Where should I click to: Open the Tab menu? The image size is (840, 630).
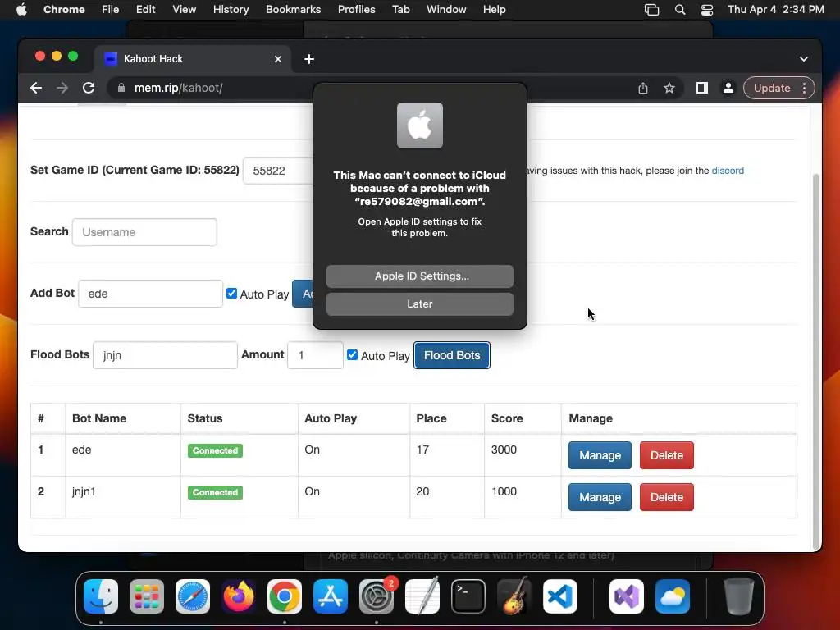click(x=400, y=10)
